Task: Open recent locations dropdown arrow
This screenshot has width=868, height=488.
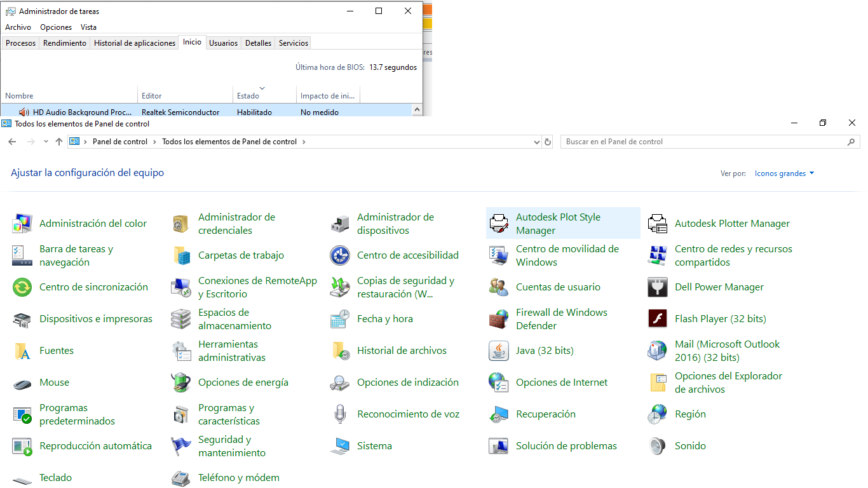Action: click(46, 142)
